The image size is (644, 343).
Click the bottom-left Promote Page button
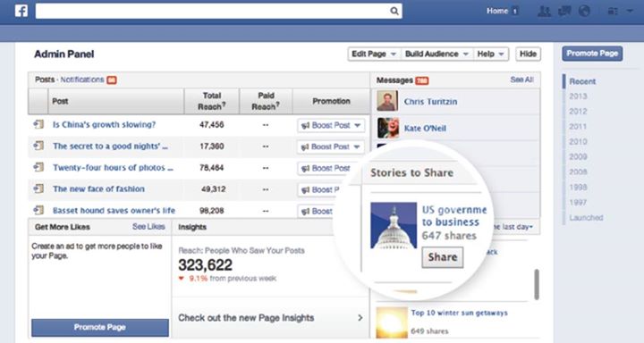pos(100,328)
